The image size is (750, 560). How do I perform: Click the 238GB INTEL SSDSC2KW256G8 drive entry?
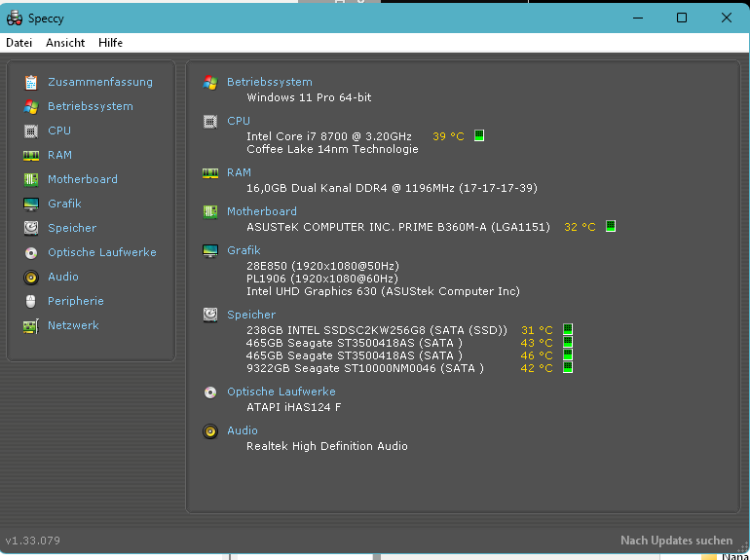click(x=376, y=330)
